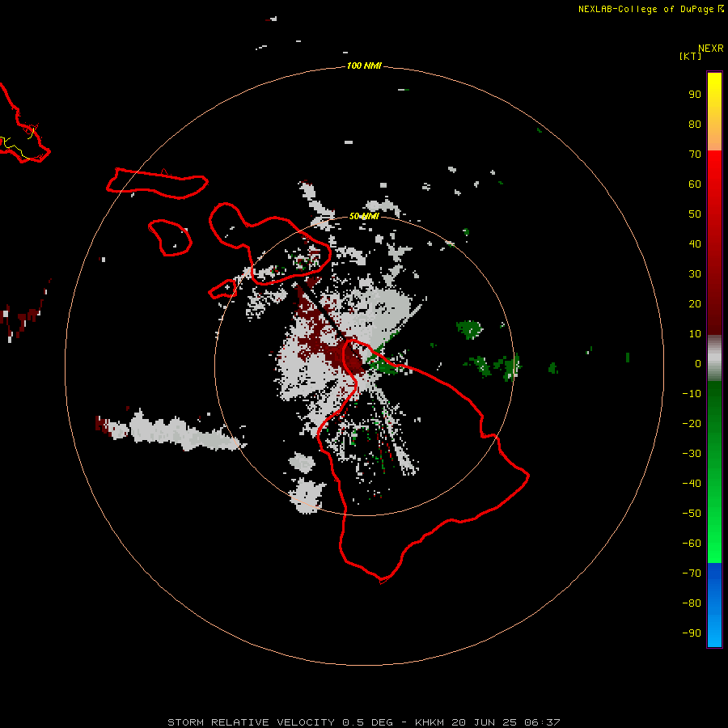Screen dimensions: 728x728
Task: Click the -20 value on velocity scale
Action: [x=692, y=423]
